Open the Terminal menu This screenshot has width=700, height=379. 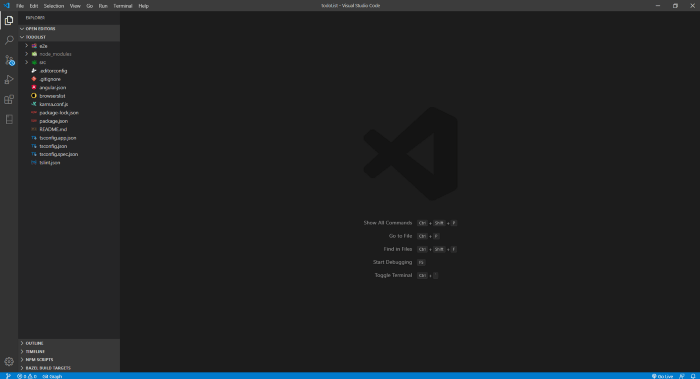123,6
